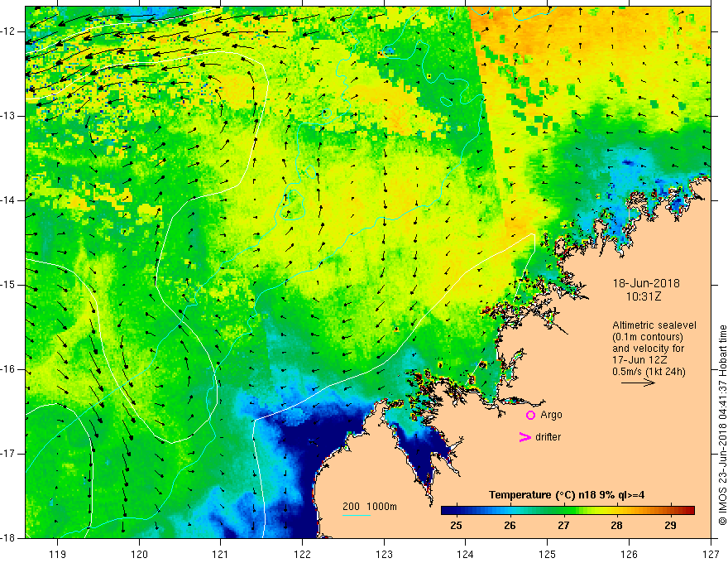Image resolution: width=728 pixels, height=563 pixels.
Task: Click the date label 18-Jun-2018
Action: click(646, 283)
